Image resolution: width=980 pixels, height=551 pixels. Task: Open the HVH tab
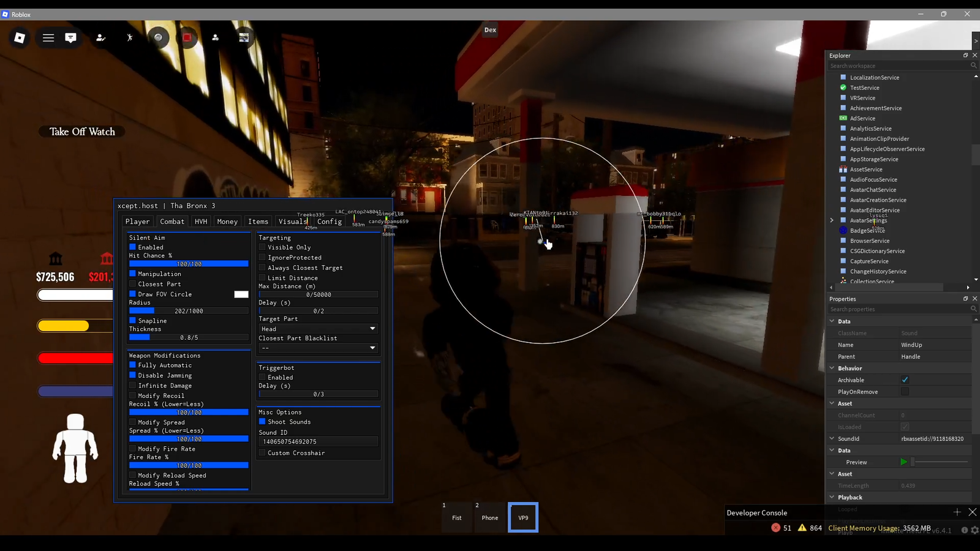(x=201, y=222)
